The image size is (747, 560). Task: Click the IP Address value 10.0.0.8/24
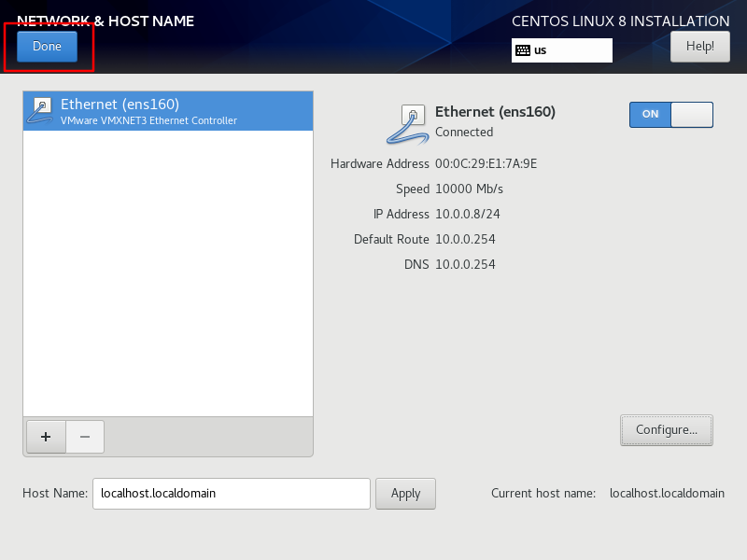468,215
